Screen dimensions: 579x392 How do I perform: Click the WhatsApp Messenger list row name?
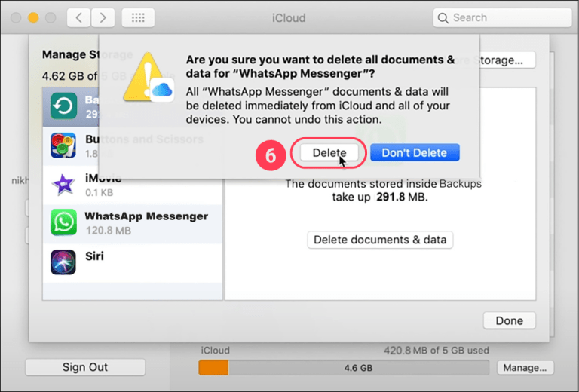coord(146,216)
